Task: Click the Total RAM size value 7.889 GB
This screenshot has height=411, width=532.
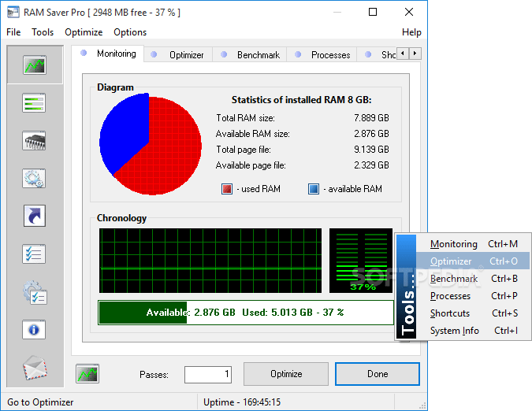Action: [x=371, y=118]
